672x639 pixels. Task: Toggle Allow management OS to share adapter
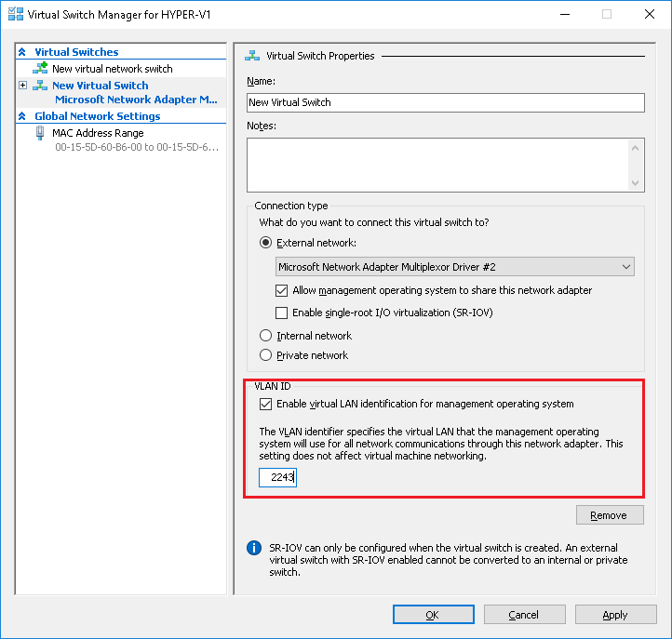click(282, 290)
